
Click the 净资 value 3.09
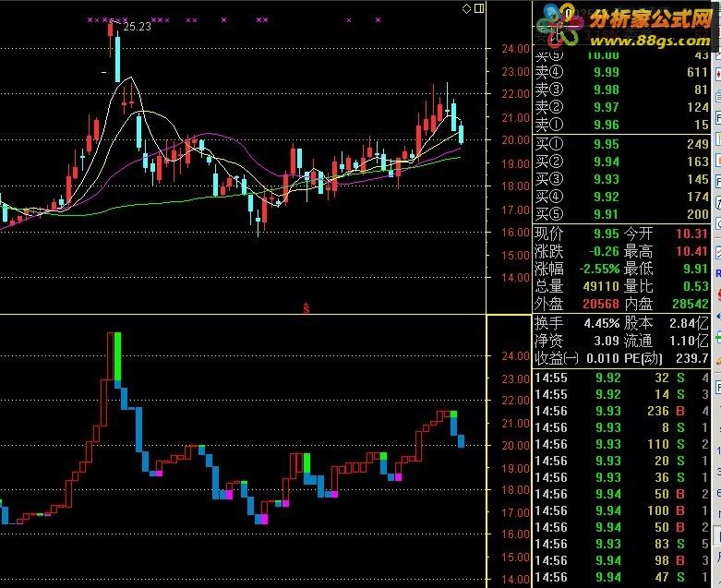tap(606, 342)
